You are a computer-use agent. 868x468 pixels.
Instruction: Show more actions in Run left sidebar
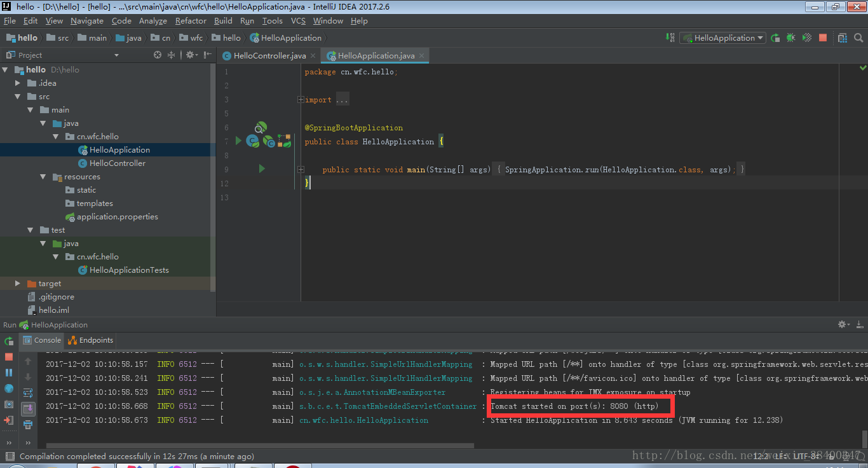click(9, 442)
